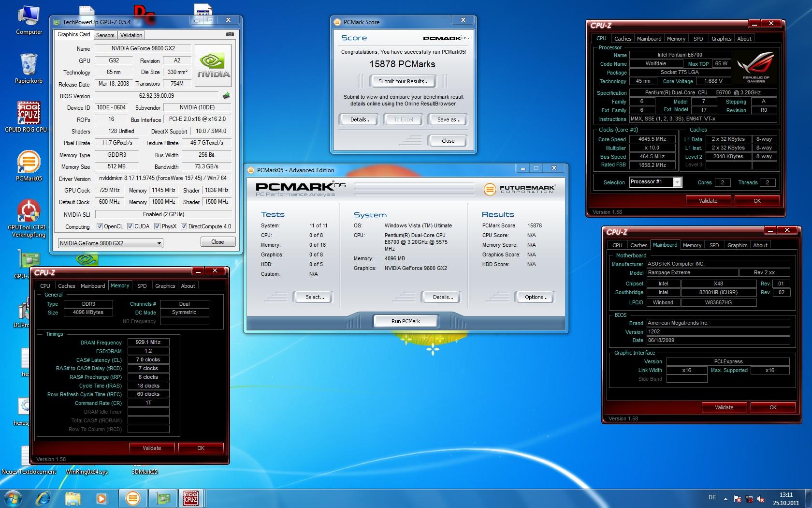Open the Papierkorb recycle bin icon

(x=29, y=68)
